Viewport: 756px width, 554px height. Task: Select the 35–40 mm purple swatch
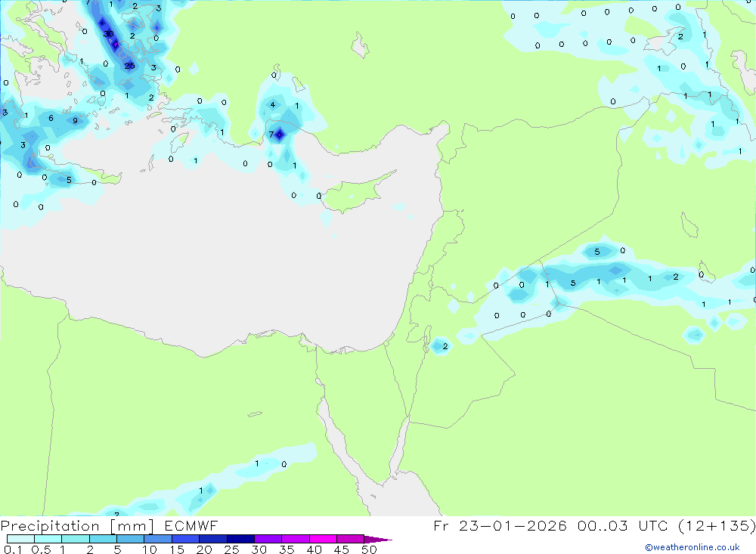pos(296,539)
